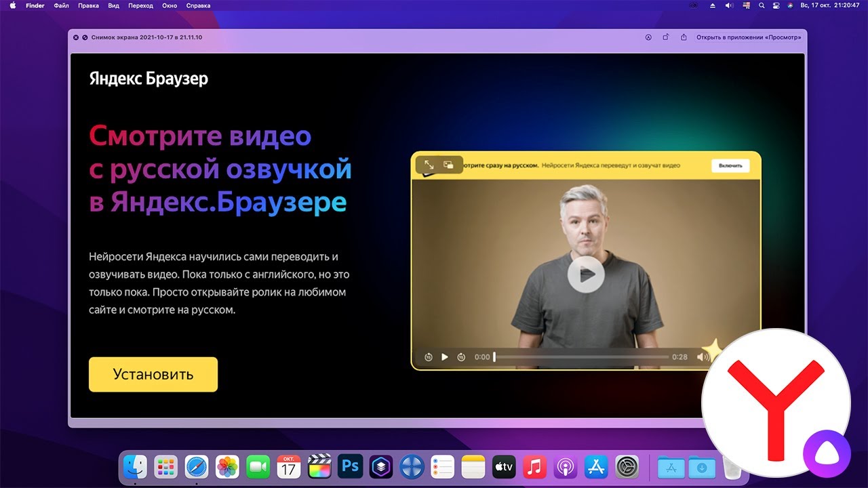The height and width of the screenshot is (488, 868).
Task: Click the Установить button
Action: click(153, 373)
